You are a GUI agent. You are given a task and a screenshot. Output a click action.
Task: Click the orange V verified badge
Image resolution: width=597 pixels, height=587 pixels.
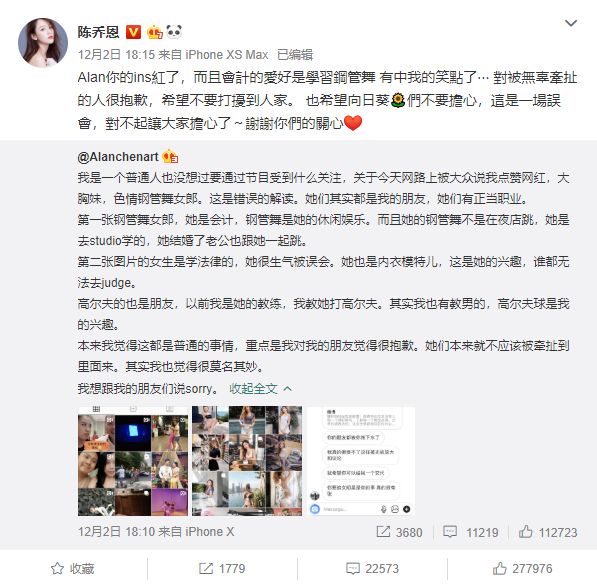(x=133, y=32)
